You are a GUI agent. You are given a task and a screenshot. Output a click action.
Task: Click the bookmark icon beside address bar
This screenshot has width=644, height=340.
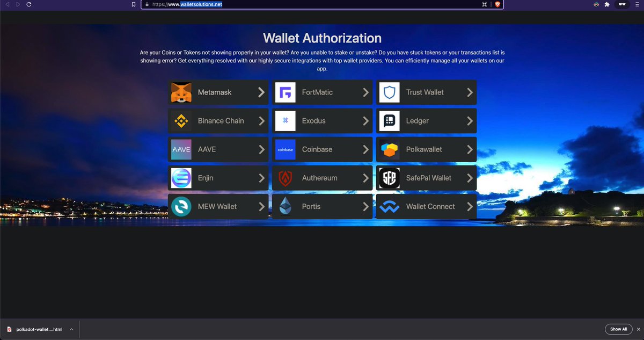(134, 4)
